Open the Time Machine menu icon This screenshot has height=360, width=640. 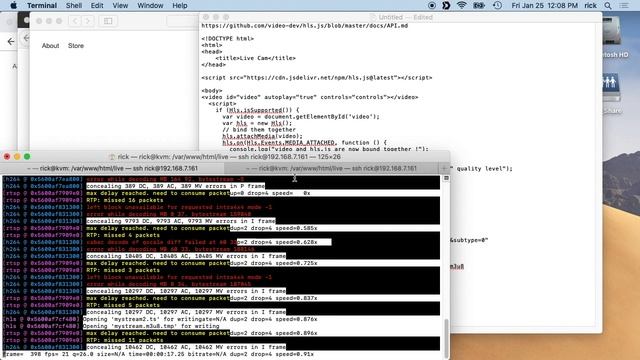497,5
